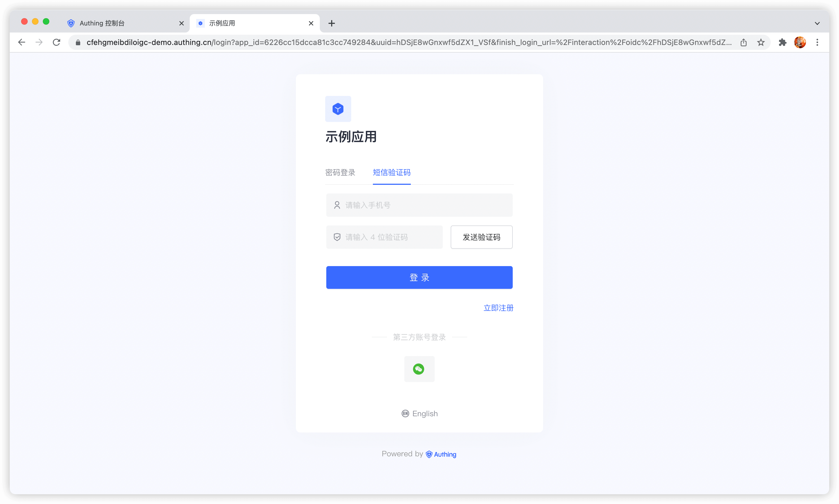839x504 pixels.
Task: Click the browser back arrow
Action: pyautogui.click(x=22, y=42)
